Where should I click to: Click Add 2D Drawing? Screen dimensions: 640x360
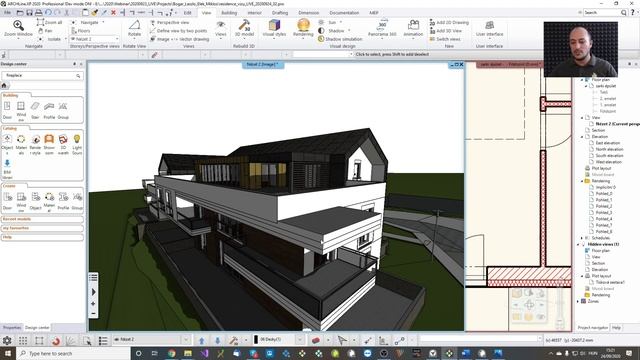click(x=449, y=22)
